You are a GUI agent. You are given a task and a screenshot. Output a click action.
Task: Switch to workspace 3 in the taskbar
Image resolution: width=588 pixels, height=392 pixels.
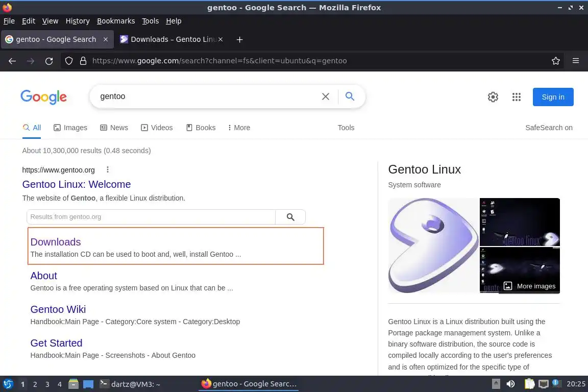[47, 384]
